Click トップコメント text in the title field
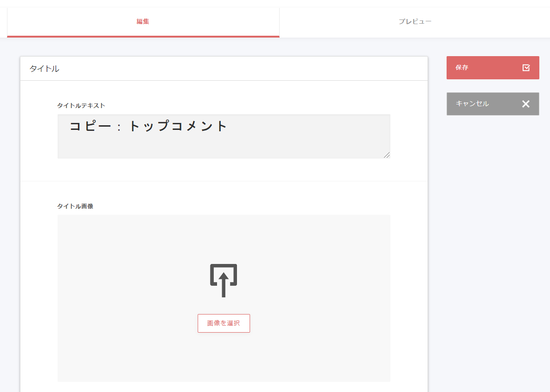550x392 pixels. click(178, 126)
